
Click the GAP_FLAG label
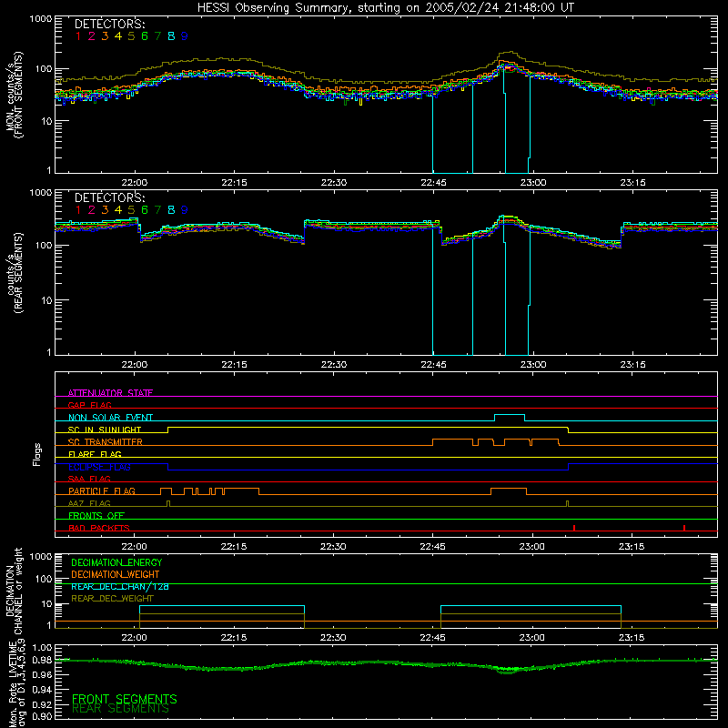coord(89,405)
